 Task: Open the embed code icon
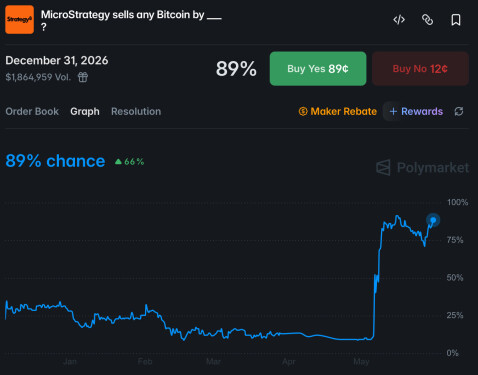pos(399,20)
